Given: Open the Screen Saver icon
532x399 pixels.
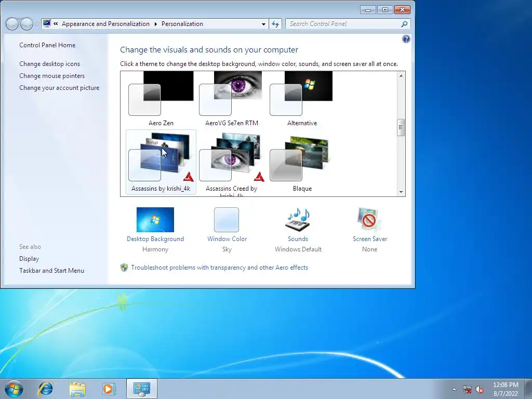Looking at the screenshot, I should tap(369, 220).
